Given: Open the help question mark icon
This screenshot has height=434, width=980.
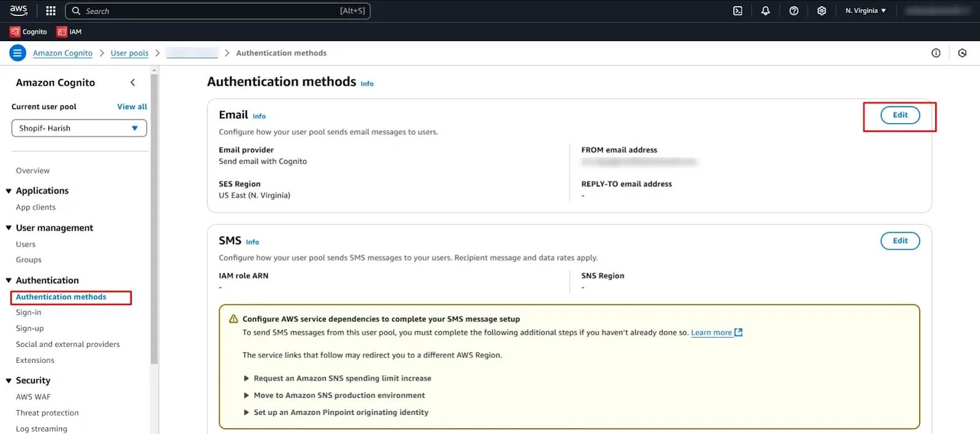Looking at the screenshot, I should pyautogui.click(x=794, y=11).
